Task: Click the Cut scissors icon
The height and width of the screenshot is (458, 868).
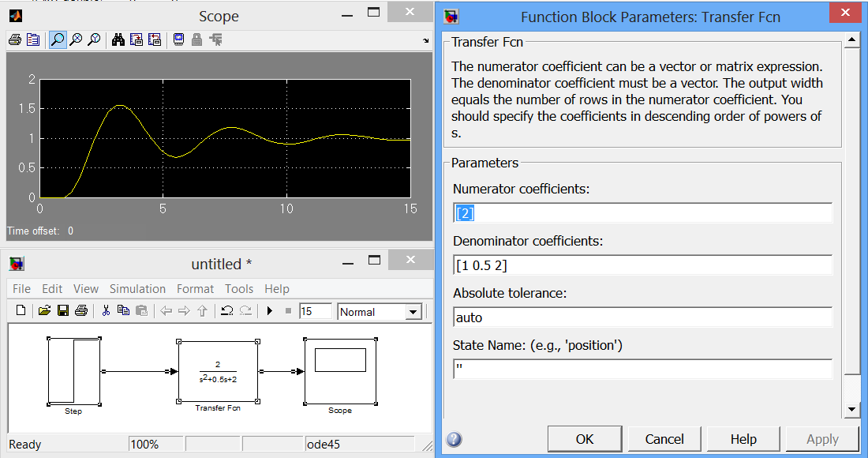Action: click(x=106, y=310)
